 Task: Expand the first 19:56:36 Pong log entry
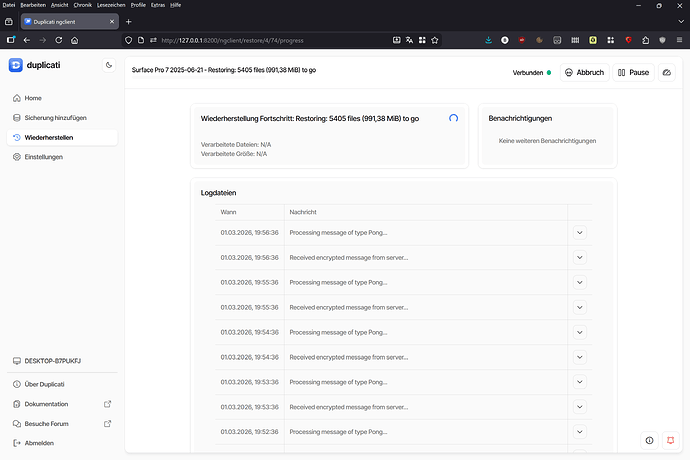pyautogui.click(x=579, y=232)
